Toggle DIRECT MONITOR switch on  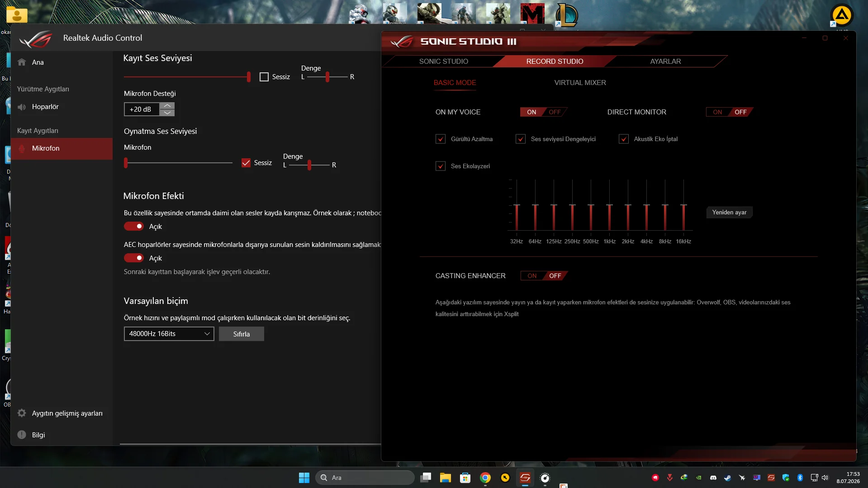(729, 112)
